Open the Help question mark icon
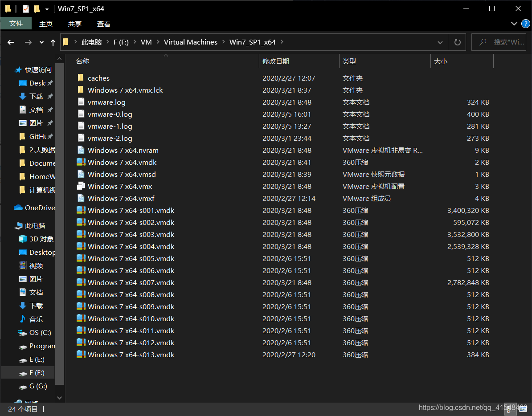This screenshot has width=532, height=416. 525,24
